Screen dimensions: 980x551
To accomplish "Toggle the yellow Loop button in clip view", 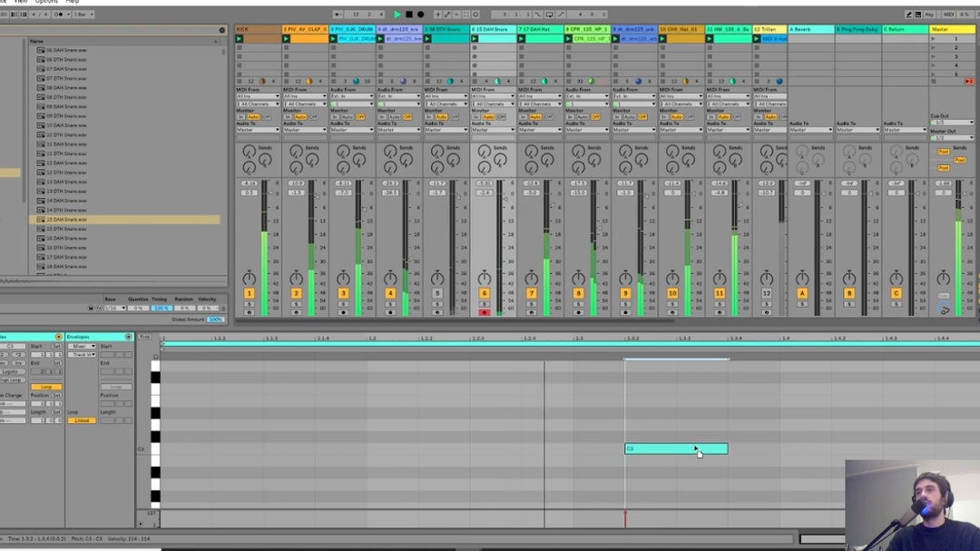I will click(x=45, y=387).
